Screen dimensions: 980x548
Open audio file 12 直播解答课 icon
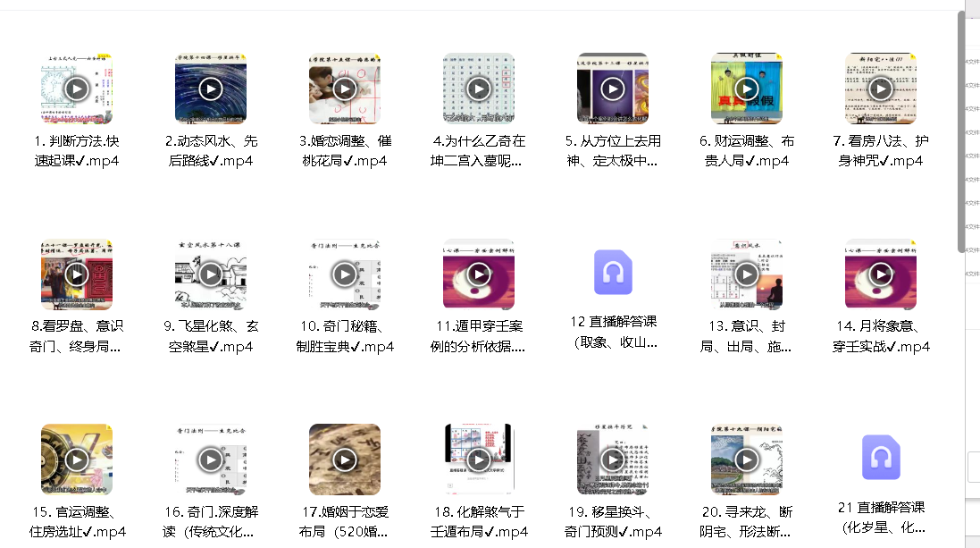click(613, 272)
